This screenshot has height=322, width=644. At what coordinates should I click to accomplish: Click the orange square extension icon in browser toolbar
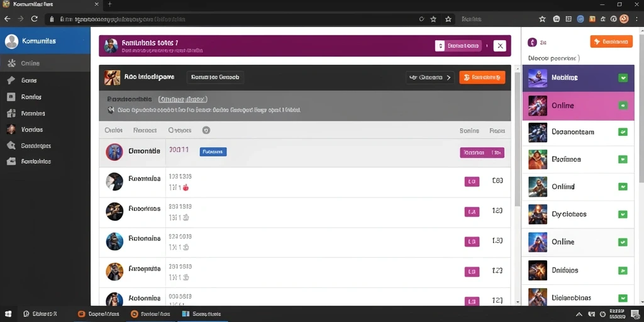(592, 19)
